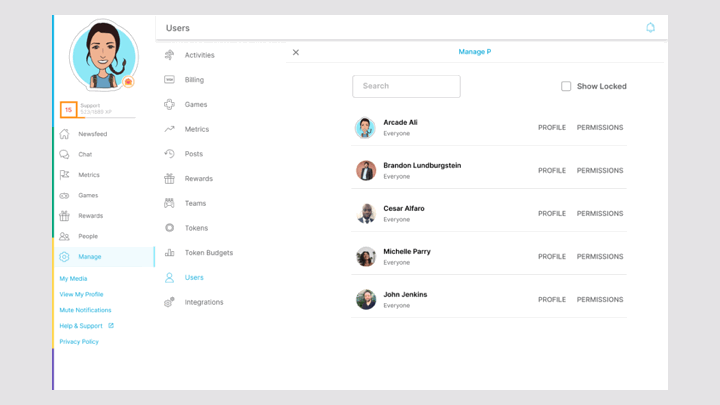The height and width of the screenshot is (405, 720).
Task: Select the name Michelle Parry
Action: pyautogui.click(x=407, y=252)
